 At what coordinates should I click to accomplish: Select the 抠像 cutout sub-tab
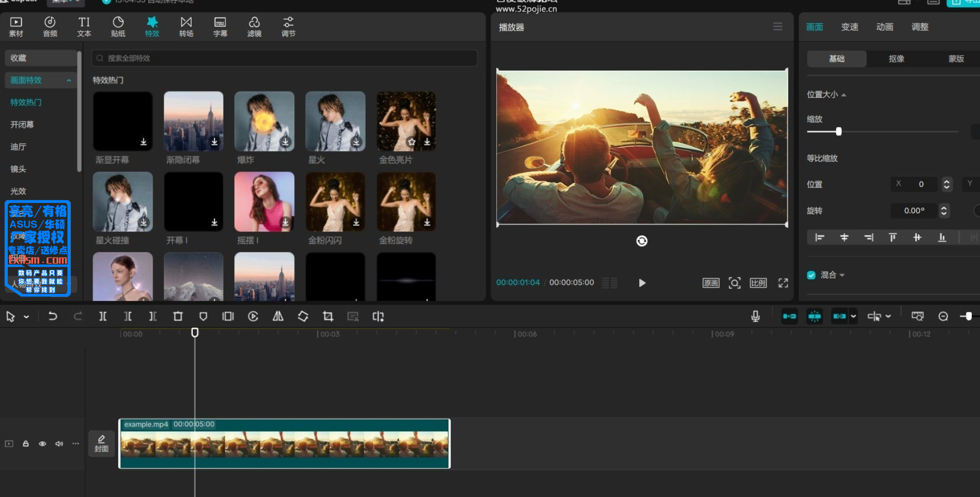(896, 59)
